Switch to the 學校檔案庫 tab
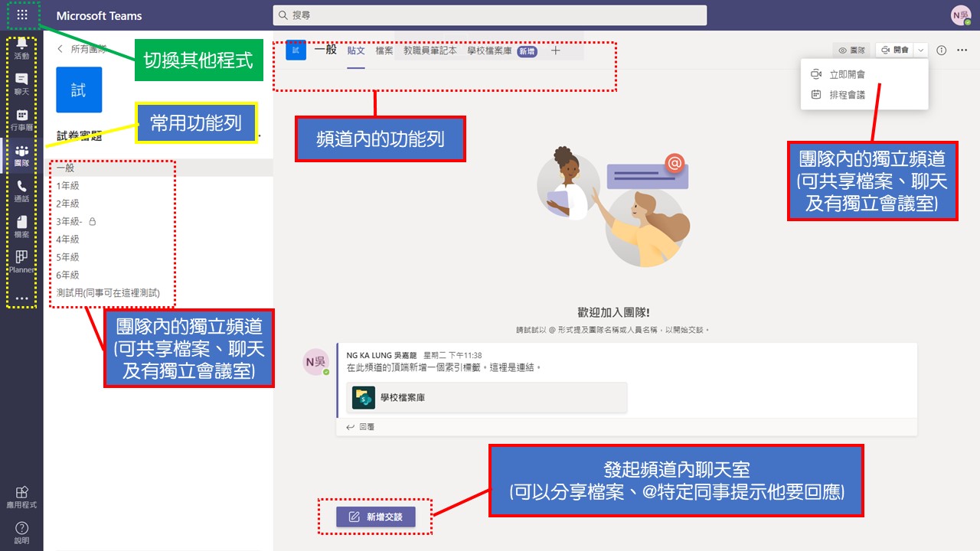980x551 pixels. pos(489,51)
